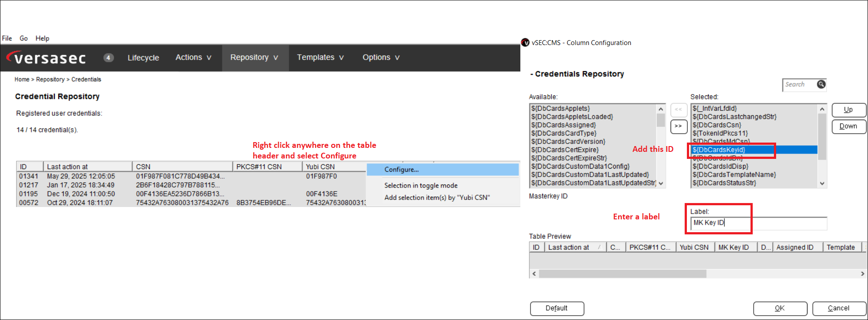868x320 pixels.
Task: Select ${DbCardsCardType} in Available list
Action: pyautogui.click(x=564, y=133)
